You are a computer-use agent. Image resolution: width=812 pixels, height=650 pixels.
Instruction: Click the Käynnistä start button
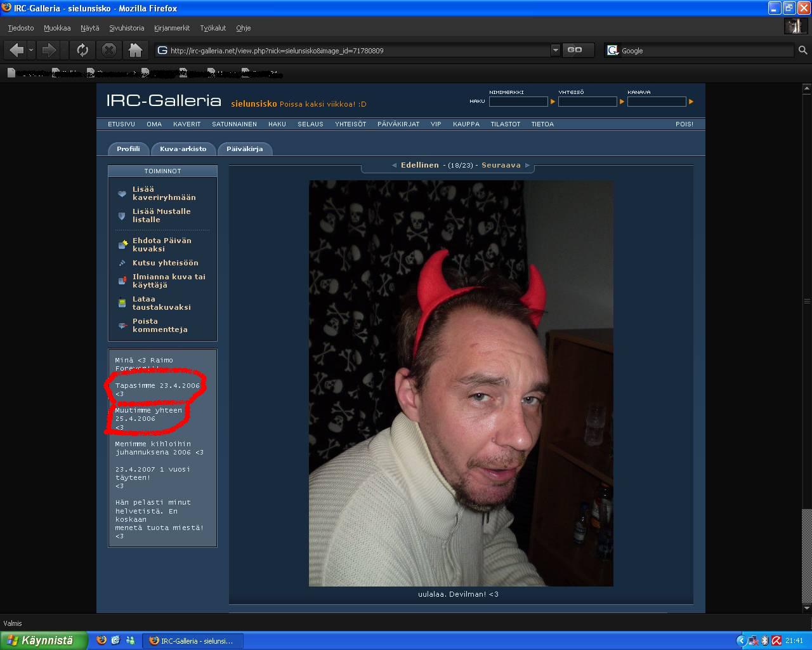coord(43,640)
